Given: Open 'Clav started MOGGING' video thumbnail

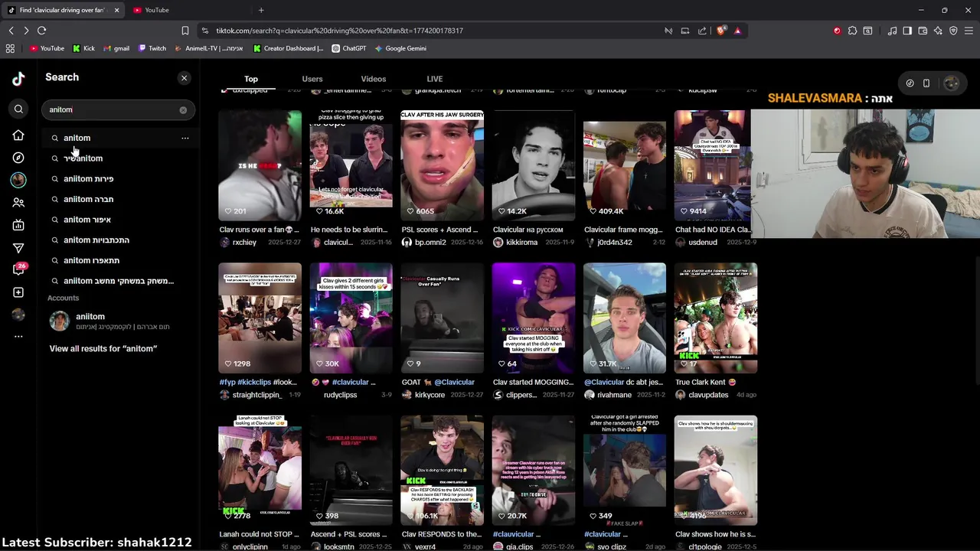Looking at the screenshot, I should point(534,318).
